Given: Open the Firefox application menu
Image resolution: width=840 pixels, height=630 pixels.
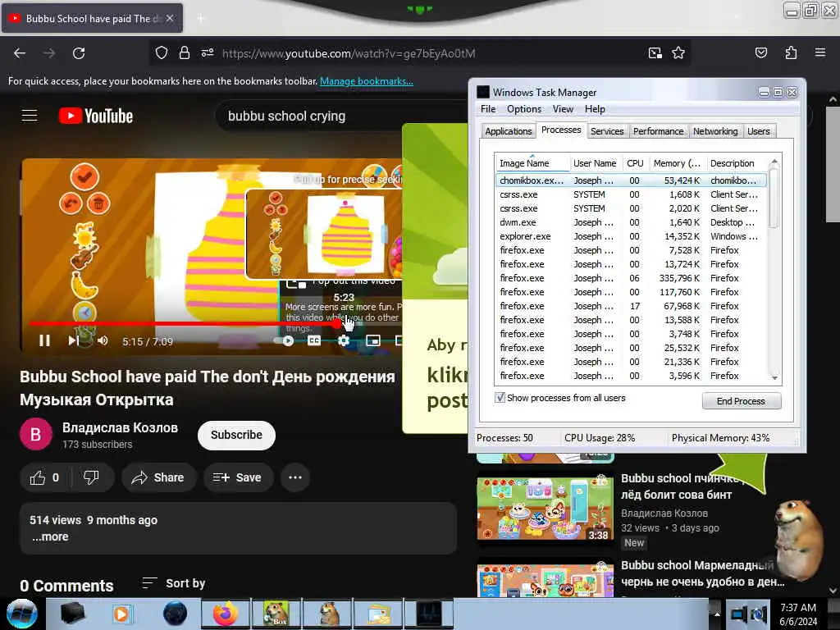Looking at the screenshot, I should pos(820,52).
